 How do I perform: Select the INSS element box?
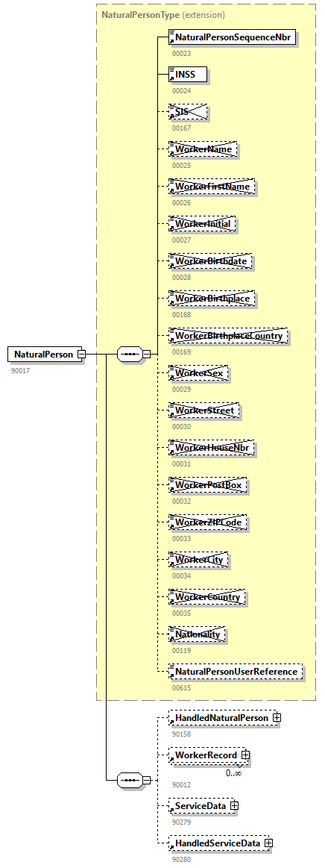[187, 74]
